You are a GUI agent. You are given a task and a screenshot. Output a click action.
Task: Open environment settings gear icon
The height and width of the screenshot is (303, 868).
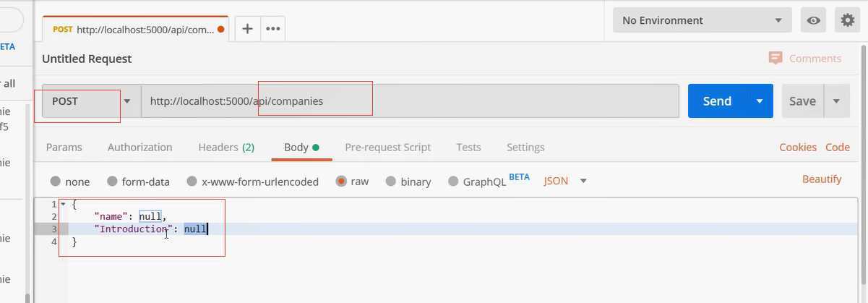point(847,20)
